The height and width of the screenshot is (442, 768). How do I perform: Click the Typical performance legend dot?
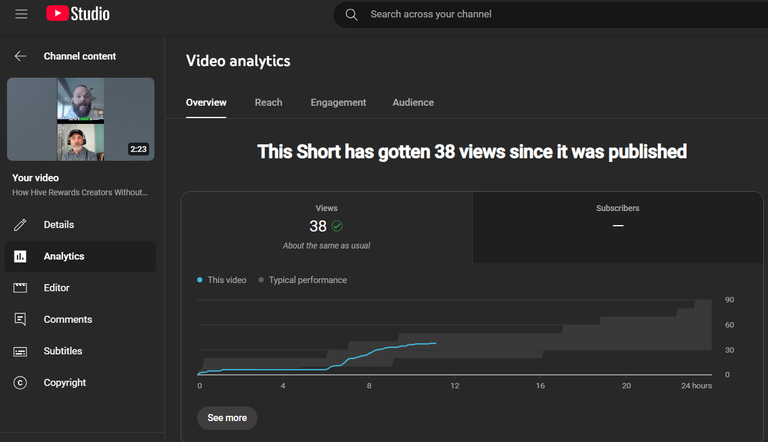(261, 280)
